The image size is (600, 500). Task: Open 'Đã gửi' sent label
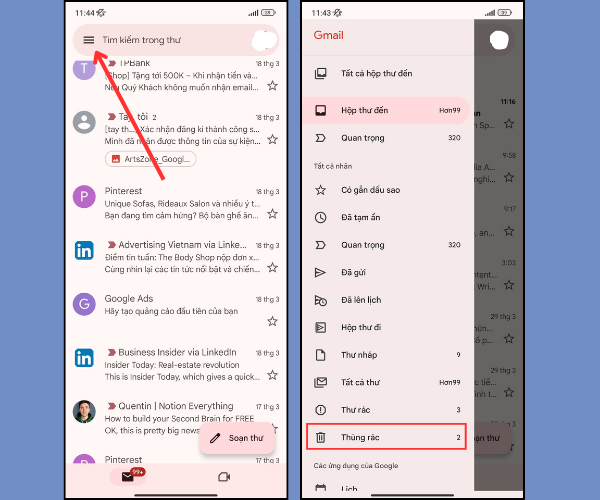coord(387,273)
